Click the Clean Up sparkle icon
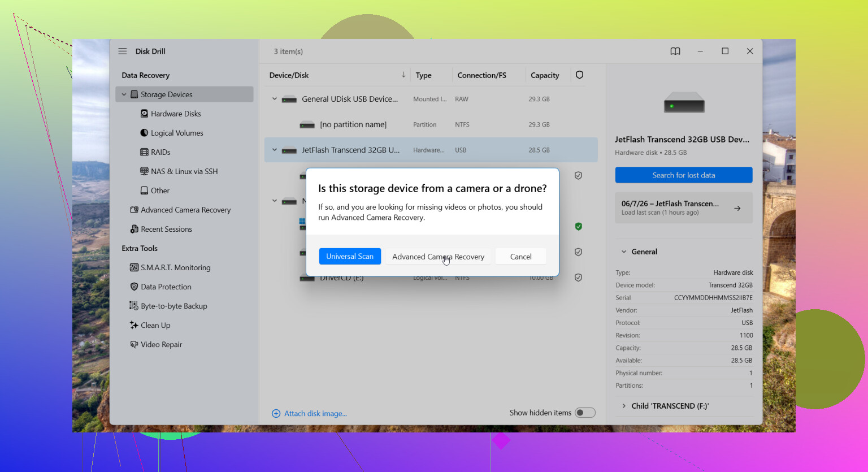Viewport: 868px width, 472px height. [134, 325]
